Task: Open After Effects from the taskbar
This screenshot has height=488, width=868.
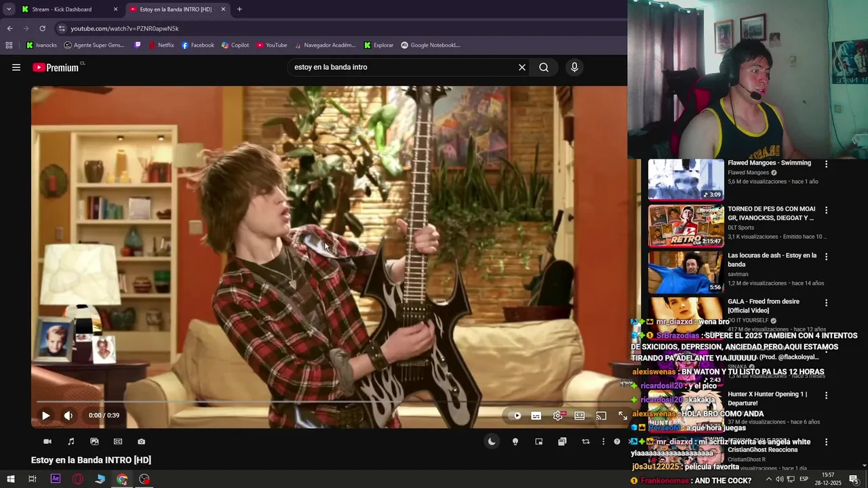Action: pos(56,479)
